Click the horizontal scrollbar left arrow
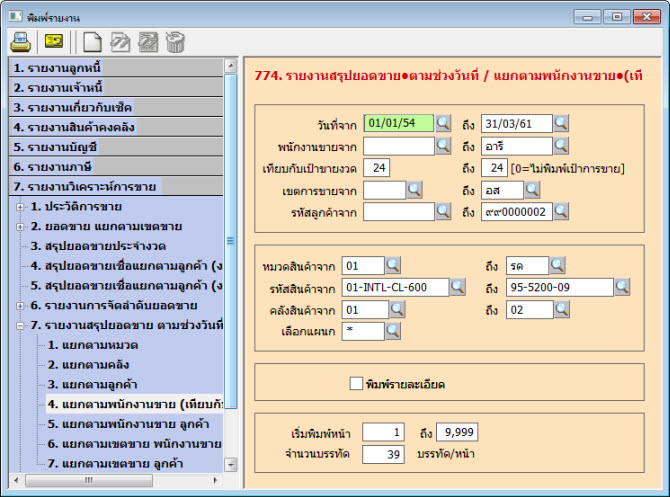 pyautogui.click(x=16, y=480)
